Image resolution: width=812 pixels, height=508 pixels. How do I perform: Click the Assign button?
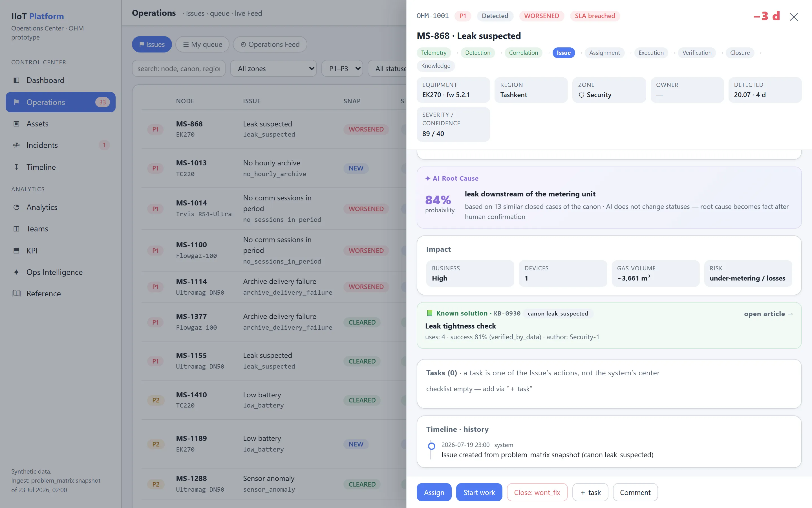point(434,492)
